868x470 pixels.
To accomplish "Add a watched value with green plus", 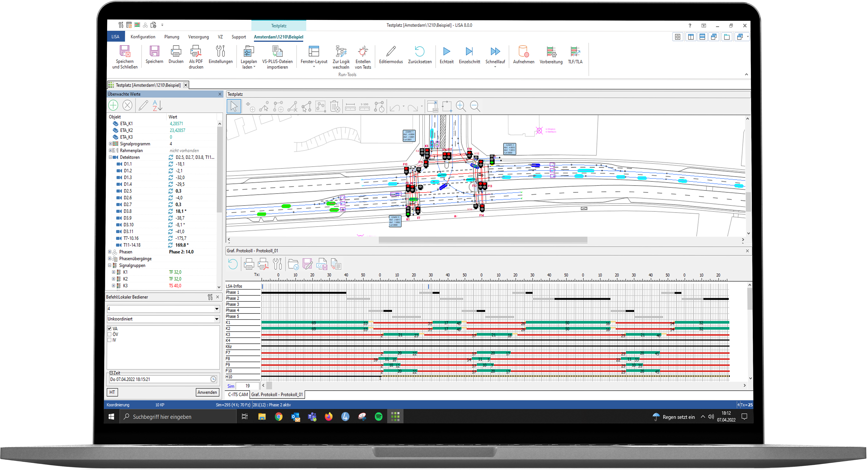I will point(113,106).
